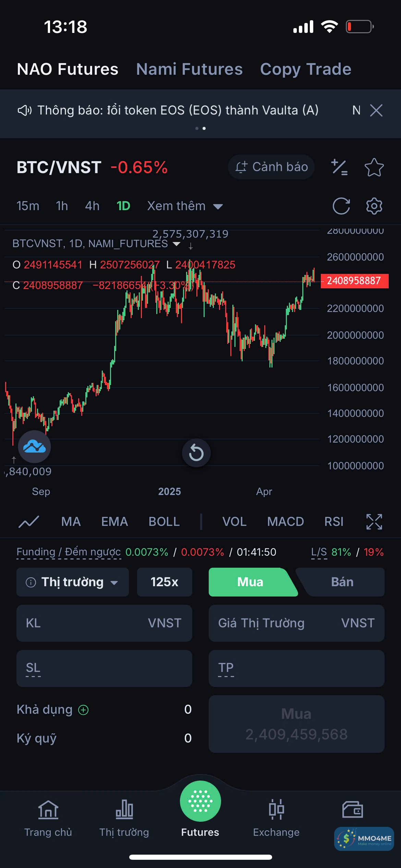Toggle BOLL indicator
The width and height of the screenshot is (401, 868).
coord(164,522)
